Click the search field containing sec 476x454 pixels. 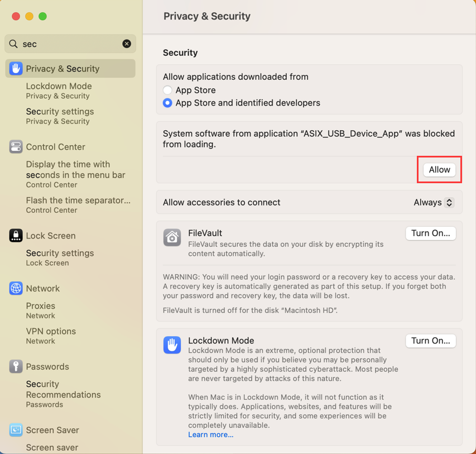70,44
